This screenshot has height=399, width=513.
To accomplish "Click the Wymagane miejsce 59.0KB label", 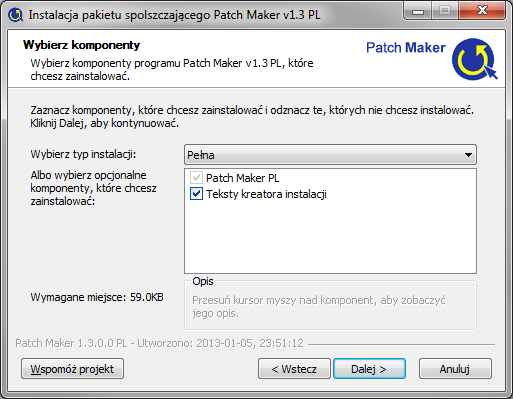I will pos(97,297).
